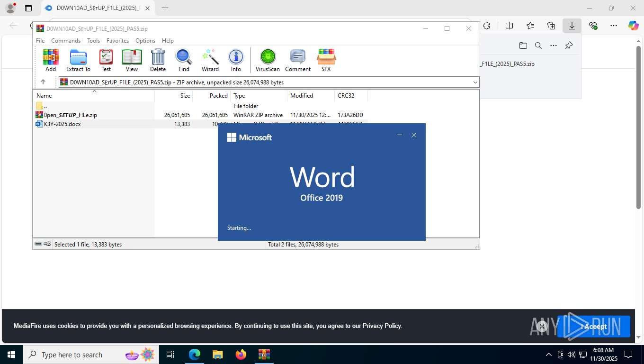The image size is (644, 364).
Task: Click the CRC32 value 173A26DD
Action: point(350,115)
